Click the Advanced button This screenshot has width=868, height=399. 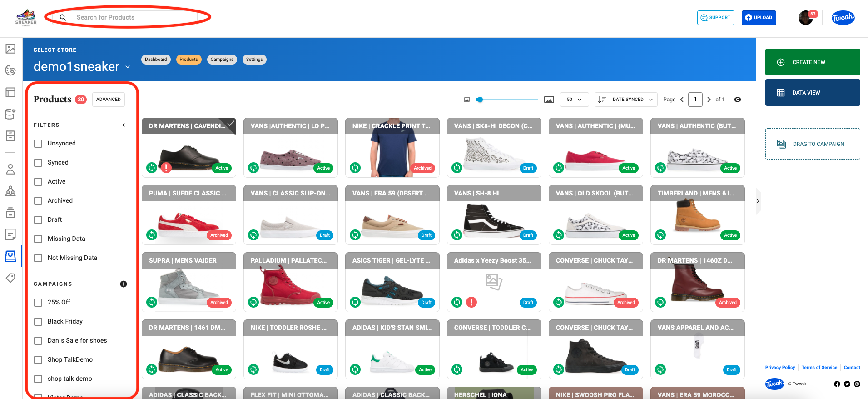[x=109, y=100]
